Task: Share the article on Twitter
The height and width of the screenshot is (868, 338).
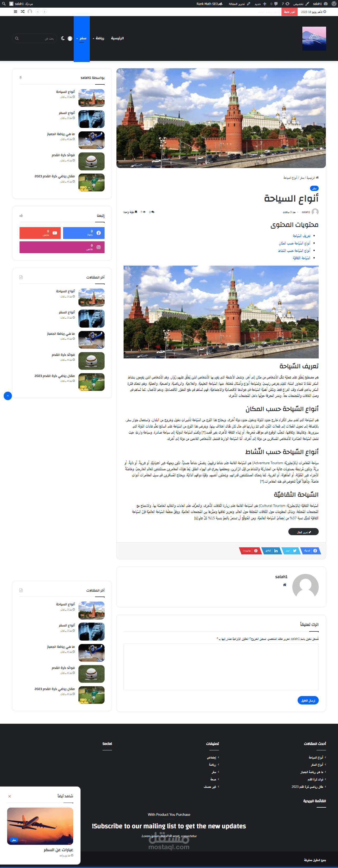Action: tap(290, 551)
